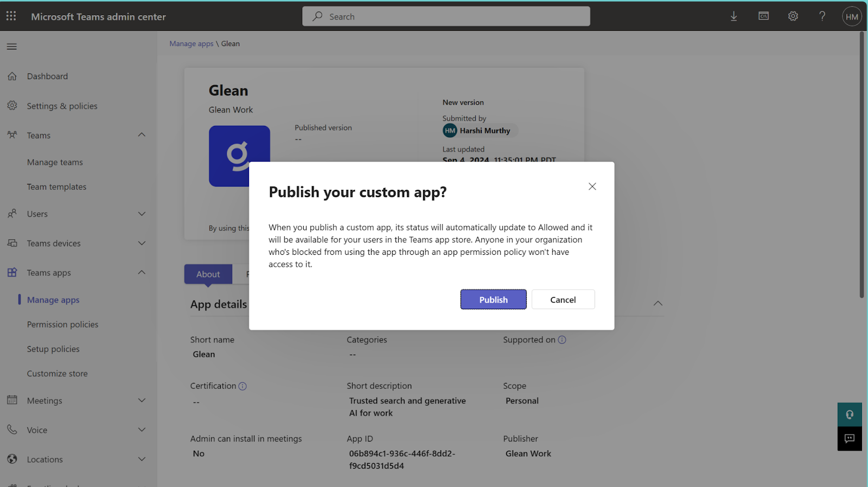Open the feedback chat widget
Screen dimensions: 868x487
[850, 439]
